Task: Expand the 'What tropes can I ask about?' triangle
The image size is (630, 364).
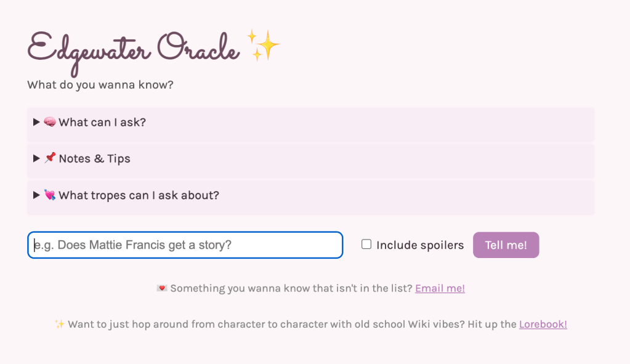Action: [36, 195]
